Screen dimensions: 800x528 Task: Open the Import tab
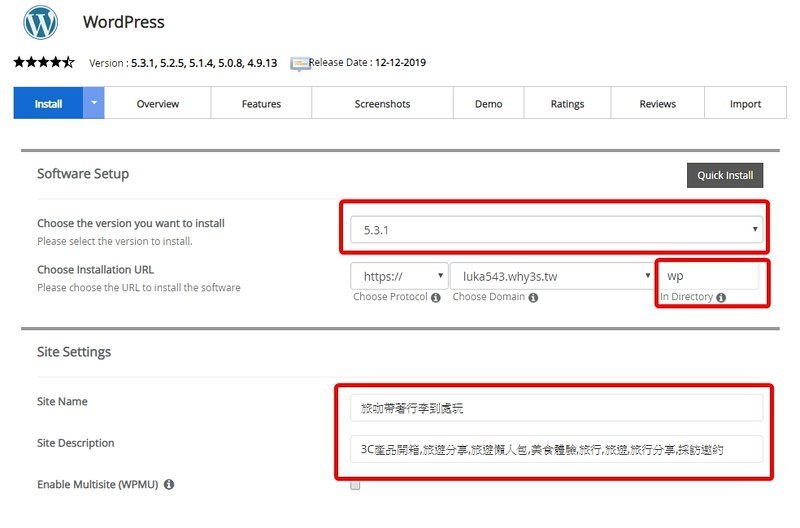pos(745,104)
